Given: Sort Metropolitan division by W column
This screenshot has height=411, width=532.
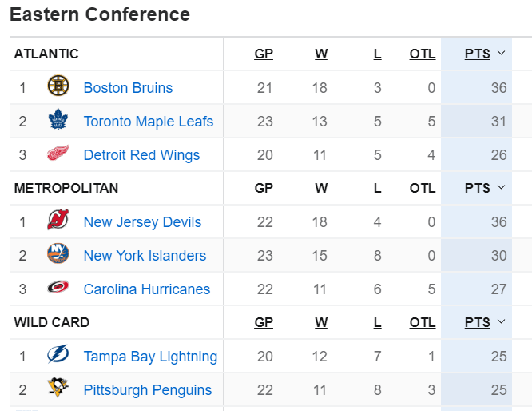Looking at the screenshot, I should tap(321, 189).
